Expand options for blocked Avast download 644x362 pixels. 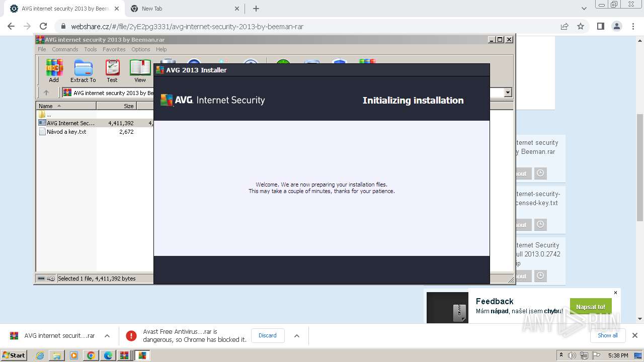coord(297,335)
